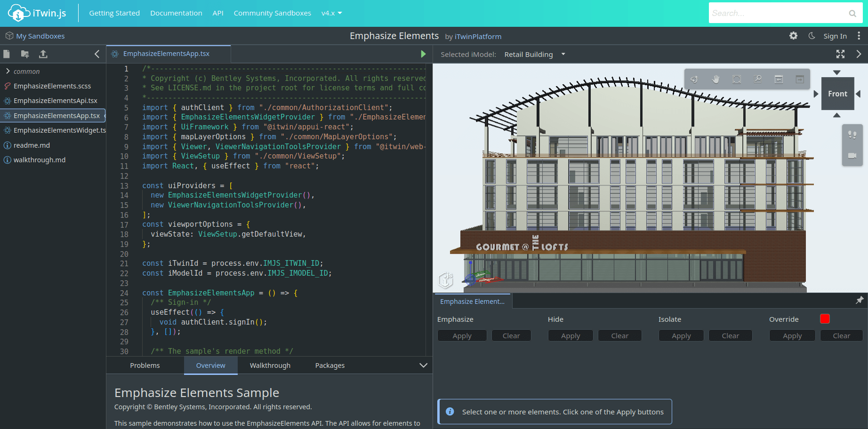Image resolution: width=868 pixels, height=429 pixels.
Task: Activate the Window Area zoom tool
Action: tap(757, 79)
